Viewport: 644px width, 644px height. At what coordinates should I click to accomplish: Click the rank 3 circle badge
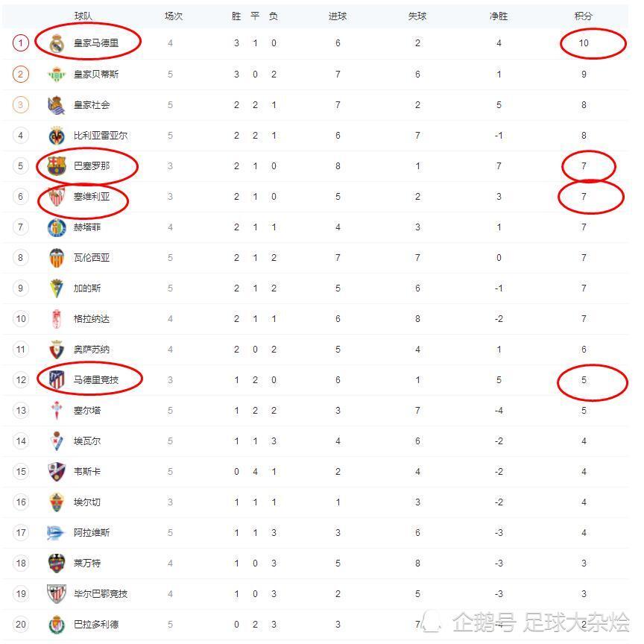pyautogui.click(x=21, y=105)
